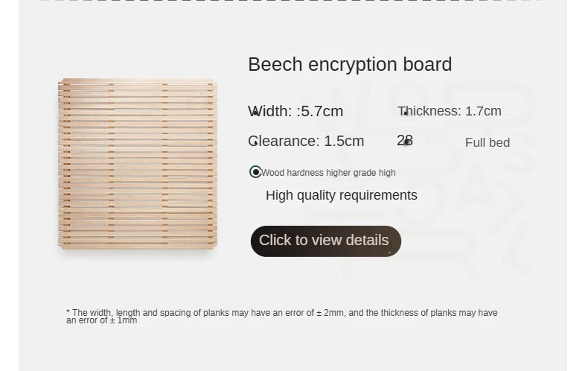588x371 pixels.
Task: Click the first line of the plank error footnote
Action: pyautogui.click(x=284, y=313)
